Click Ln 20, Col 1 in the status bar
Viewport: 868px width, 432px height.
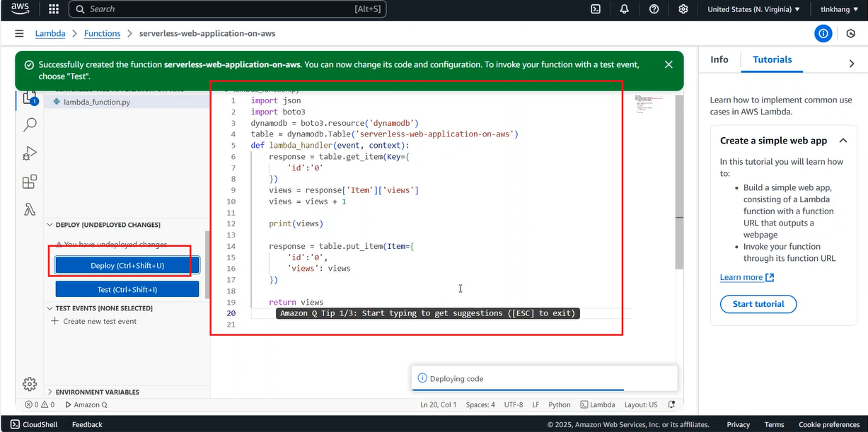pos(438,405)
